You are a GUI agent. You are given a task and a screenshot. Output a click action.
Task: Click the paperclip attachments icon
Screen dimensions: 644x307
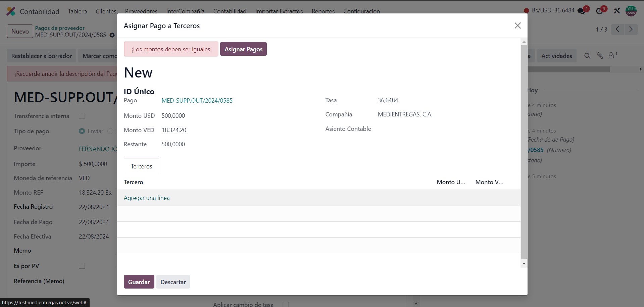(600, 56)
